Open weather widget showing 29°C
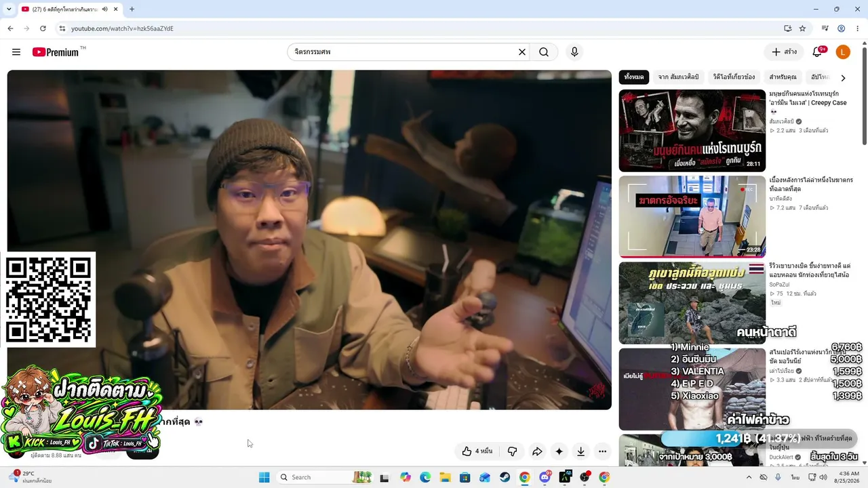This screenshot has height=488, width=868. click(31, 477)
